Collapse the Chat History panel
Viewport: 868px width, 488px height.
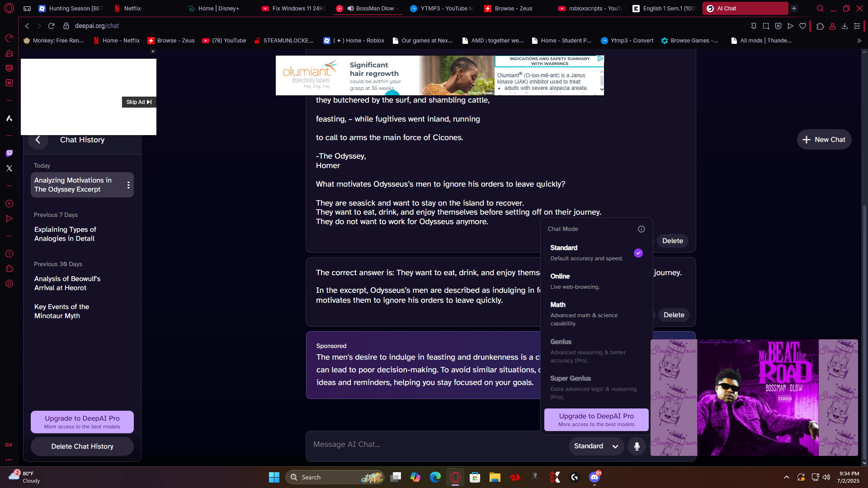(38, 140)
